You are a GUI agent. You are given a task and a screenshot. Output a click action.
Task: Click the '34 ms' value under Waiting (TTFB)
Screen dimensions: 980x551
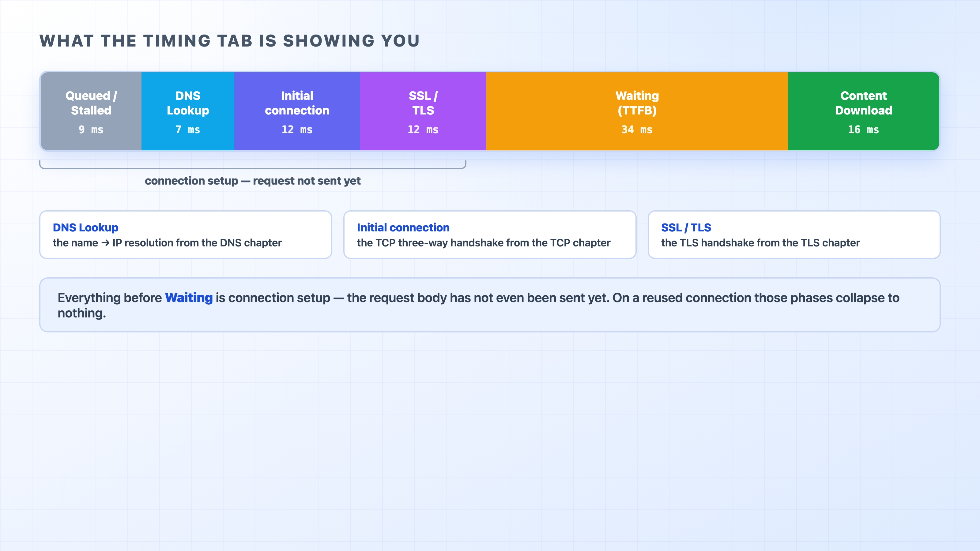[637, 130]
